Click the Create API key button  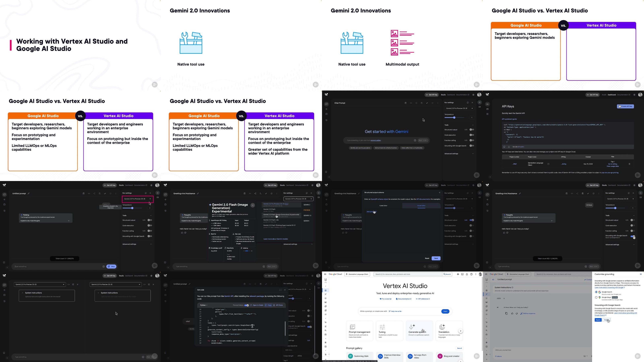(x=625, y=106)
